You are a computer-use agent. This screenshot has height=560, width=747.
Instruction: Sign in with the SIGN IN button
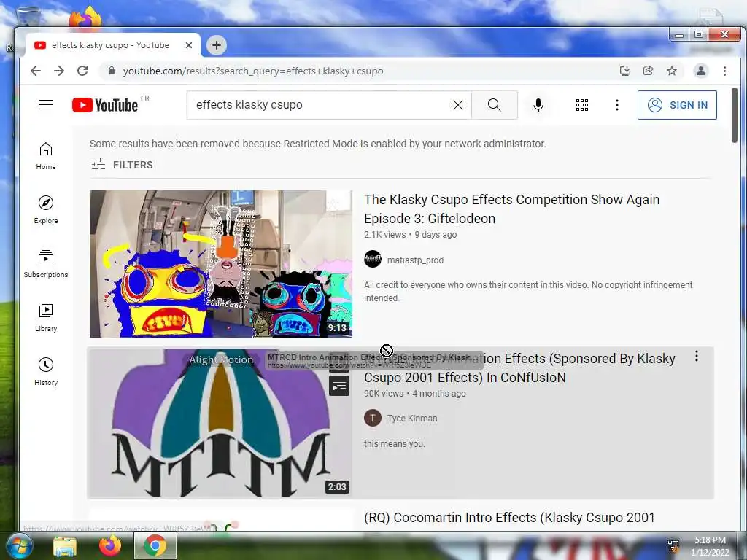[x=677, y=105]
